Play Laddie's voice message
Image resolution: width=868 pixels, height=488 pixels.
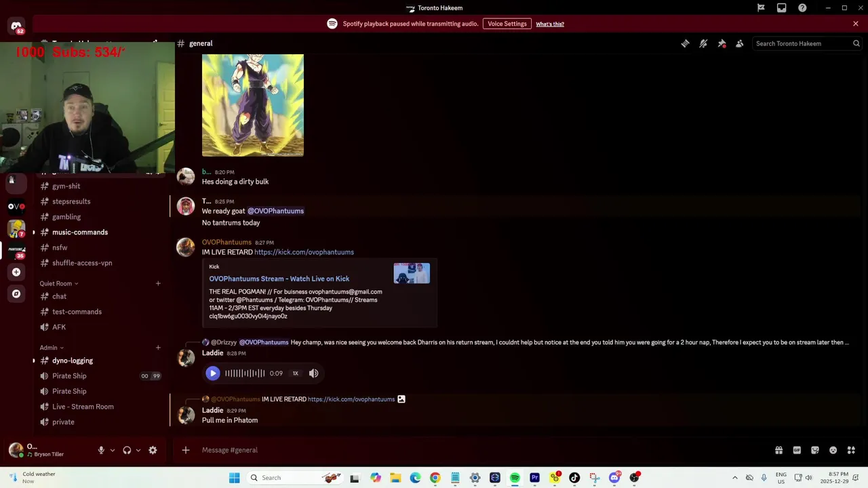[x=212, y=373]
